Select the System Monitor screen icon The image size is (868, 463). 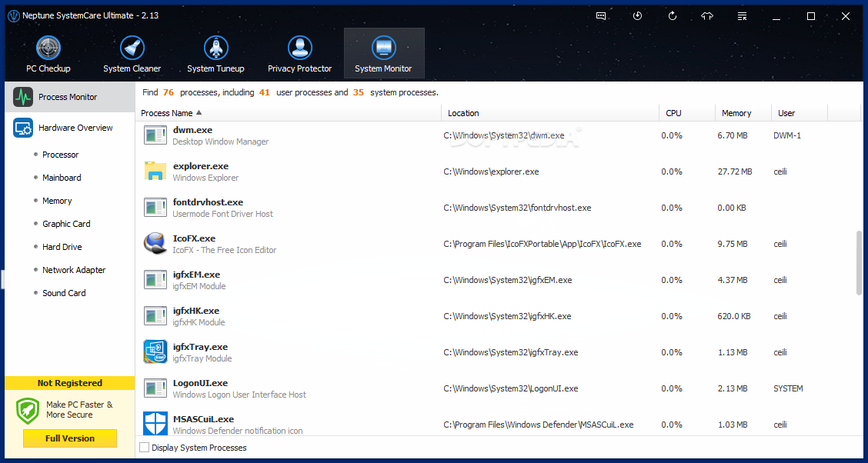pyautogui.click(x=384, y=48)
